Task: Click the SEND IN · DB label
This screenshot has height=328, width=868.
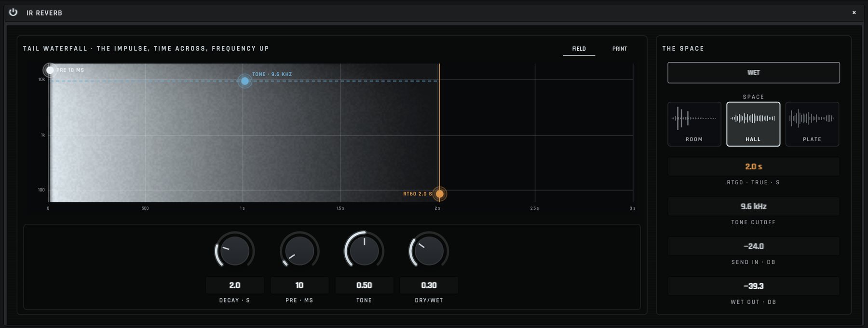Action: [x=753, y=262]
